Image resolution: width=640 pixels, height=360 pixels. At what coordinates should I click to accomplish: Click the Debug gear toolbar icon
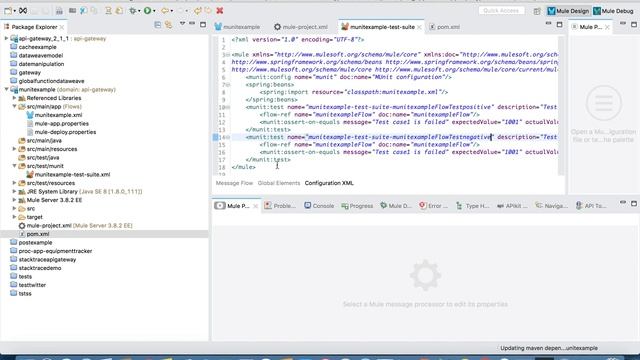click(133, 11)
